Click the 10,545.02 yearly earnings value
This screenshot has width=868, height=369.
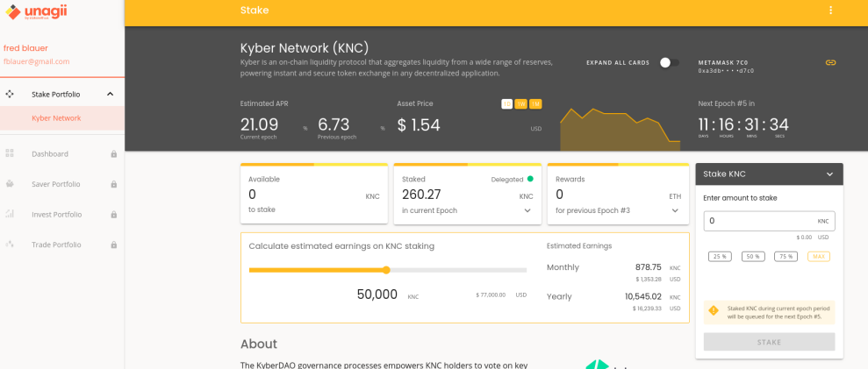[643, 296]
